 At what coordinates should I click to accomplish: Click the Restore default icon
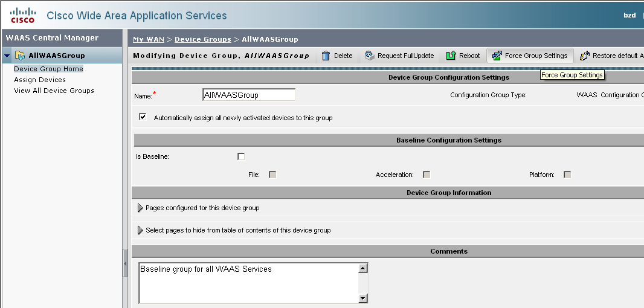tap(585, 56)
